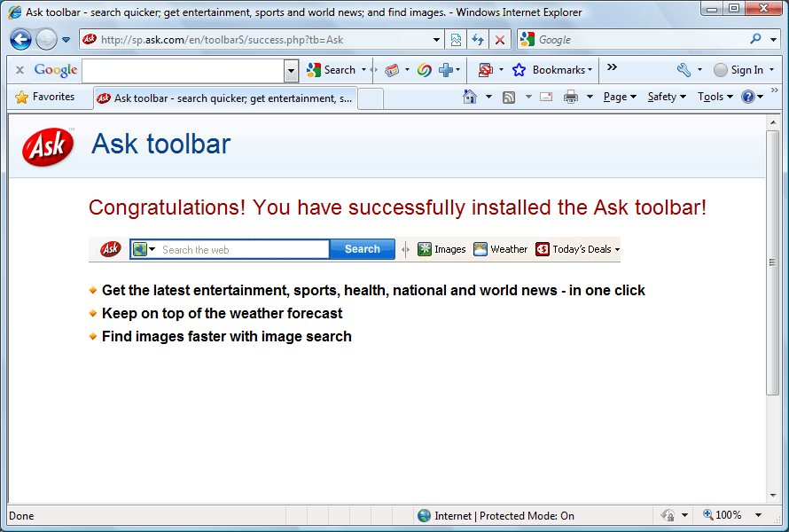Refresh the page with the Refresh icon
The width and height of the screenshot is (789, 532).
(x=478, y=40)
